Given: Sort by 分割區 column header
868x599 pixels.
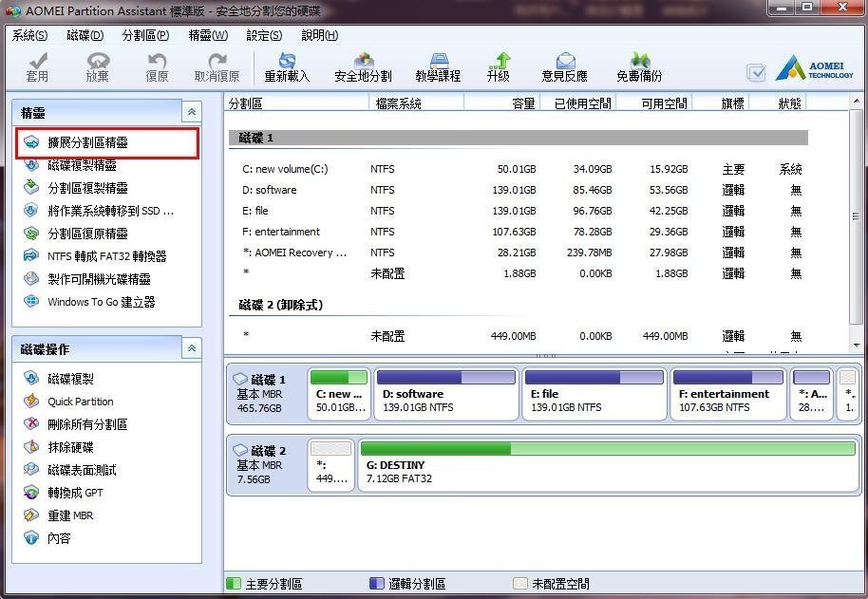Looking at the screenshot, I should click(296, 103).
